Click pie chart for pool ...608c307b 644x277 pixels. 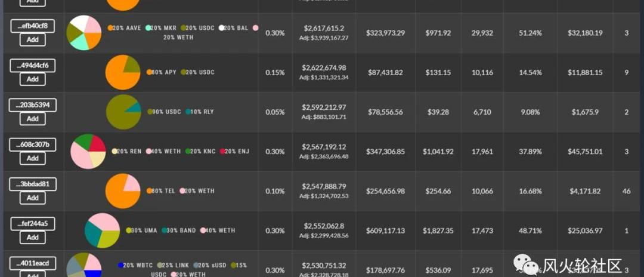coord(88,151)
